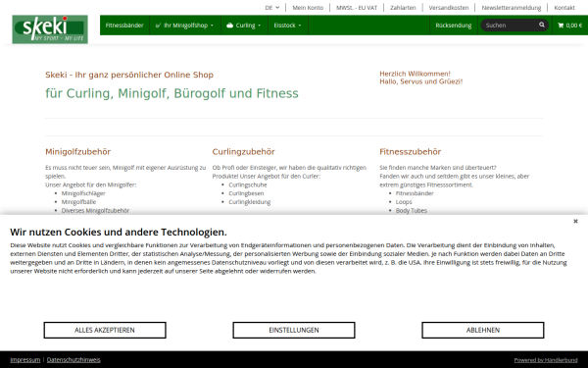Click the für Curling, Minigolf, Bürogolf headline

(171, 93)
